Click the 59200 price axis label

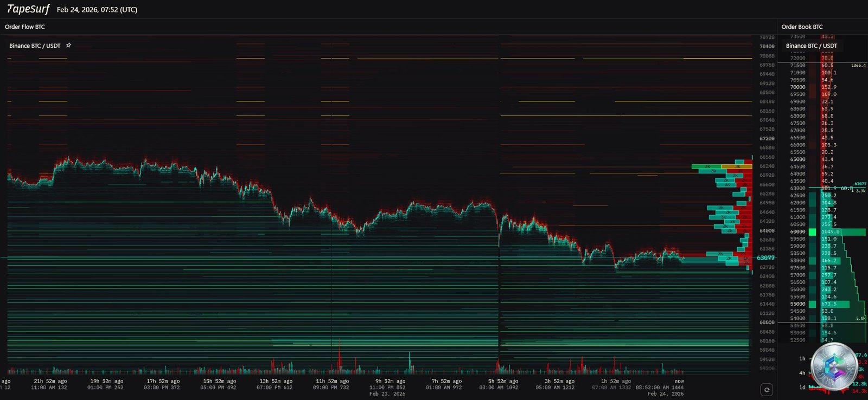767,369
